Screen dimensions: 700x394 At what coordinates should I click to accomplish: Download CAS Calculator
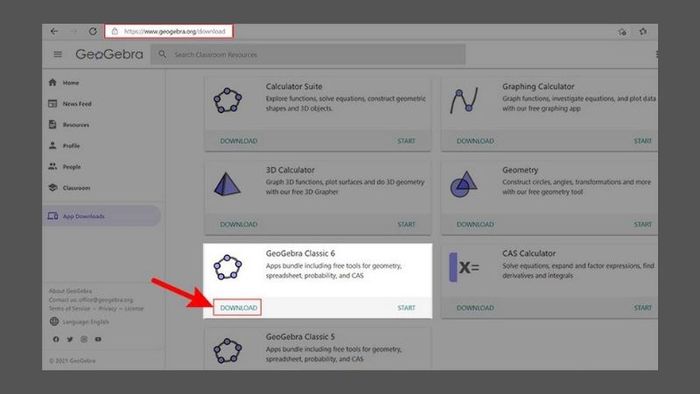click(475, 308)
